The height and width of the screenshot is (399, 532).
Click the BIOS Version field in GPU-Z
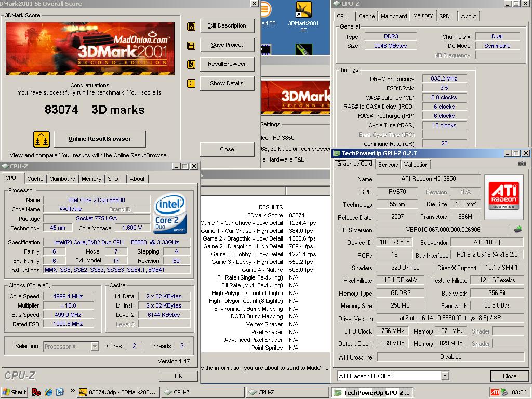(x=443, y=230)
